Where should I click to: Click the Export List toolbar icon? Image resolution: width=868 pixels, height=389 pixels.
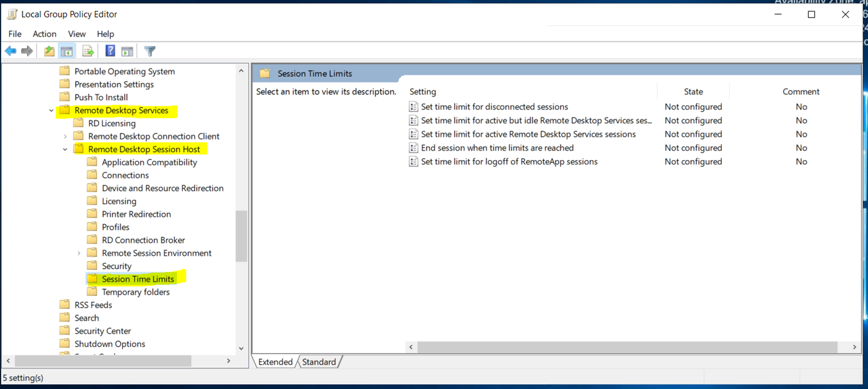pyautogui.click(x=88, y=51)
